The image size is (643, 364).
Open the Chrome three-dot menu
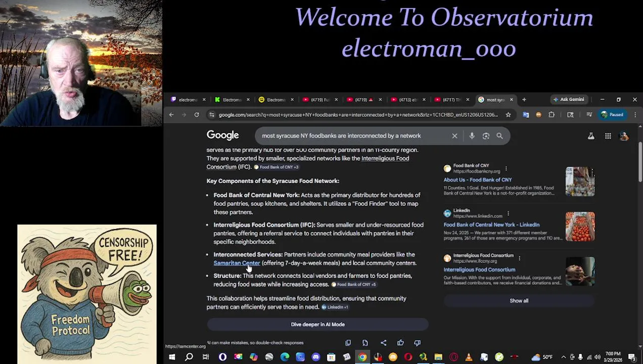click(635, 115)
